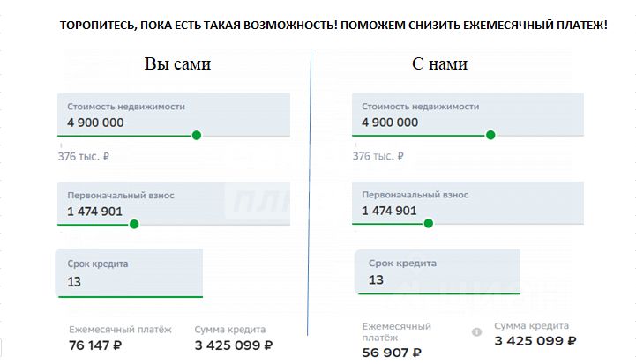Image resolution: width=636 pixels, height=364 pixels.
Task: Click left 'Стоимость недвижимости' field with 4 900 000
Action: [x=174, y=115]
